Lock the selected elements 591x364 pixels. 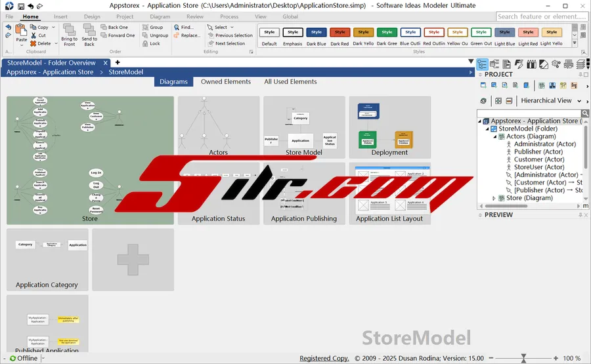click(151, 44)
